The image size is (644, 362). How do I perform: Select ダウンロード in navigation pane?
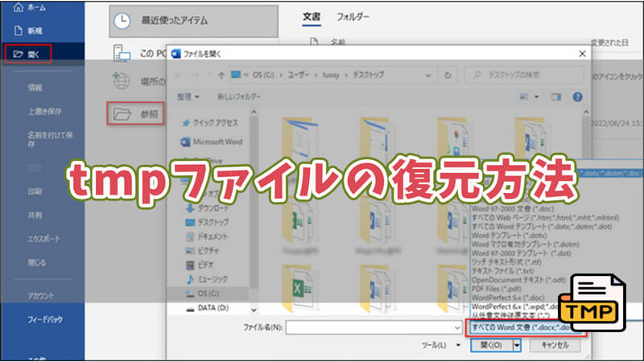click(x=208, y=208)
